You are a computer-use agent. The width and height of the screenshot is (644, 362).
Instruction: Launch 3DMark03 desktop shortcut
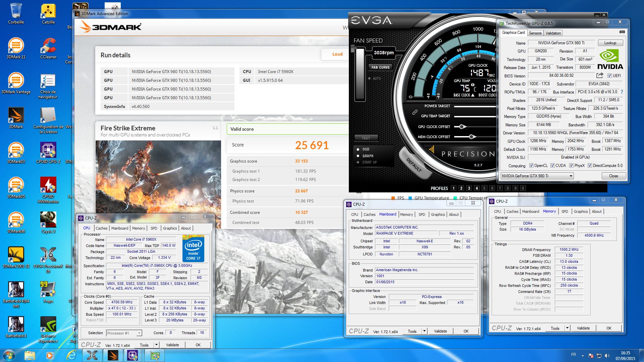click(x=16, y=153)
